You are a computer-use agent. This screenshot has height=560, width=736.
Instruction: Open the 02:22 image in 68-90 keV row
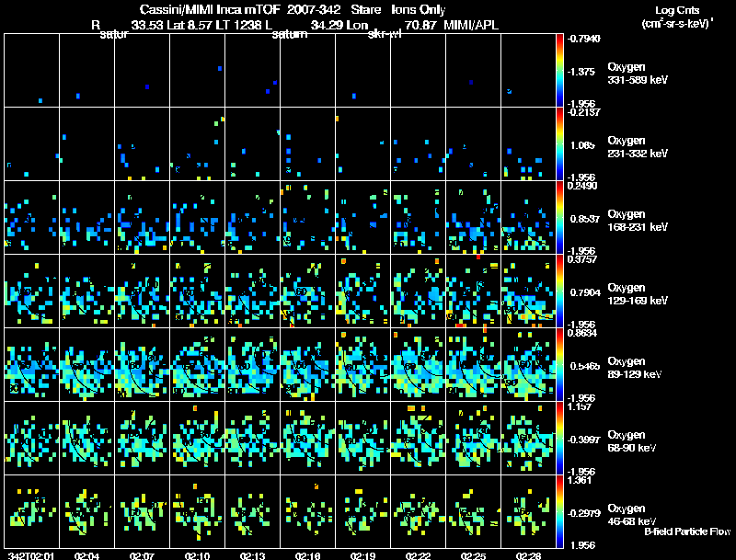point(419,438)
